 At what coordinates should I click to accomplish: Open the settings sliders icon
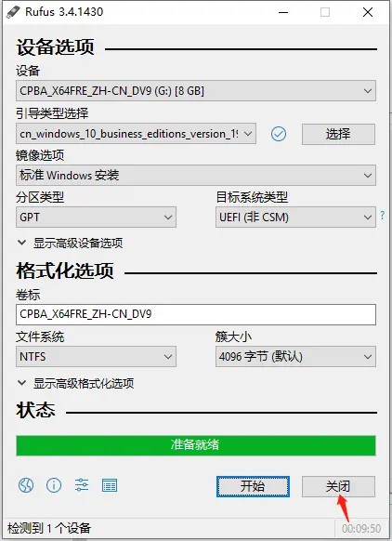coord(82,485)
